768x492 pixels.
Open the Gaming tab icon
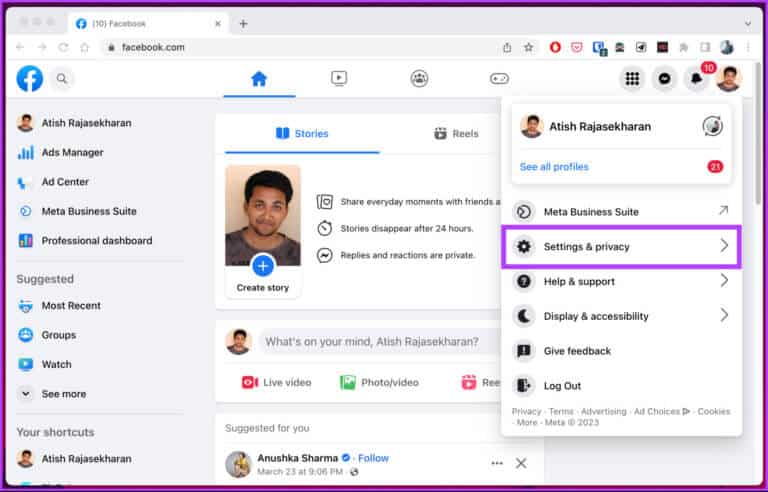point(499,78)
